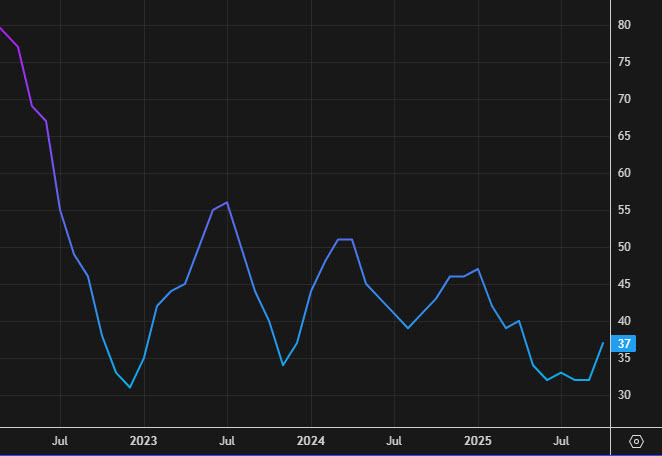662x456 pixels.
Task: Click the 65 mark on price scale
Action: [x=624, y=136]
